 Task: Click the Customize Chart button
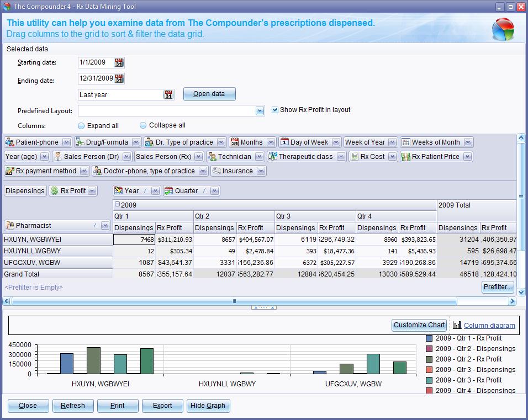tap(419, 325)
